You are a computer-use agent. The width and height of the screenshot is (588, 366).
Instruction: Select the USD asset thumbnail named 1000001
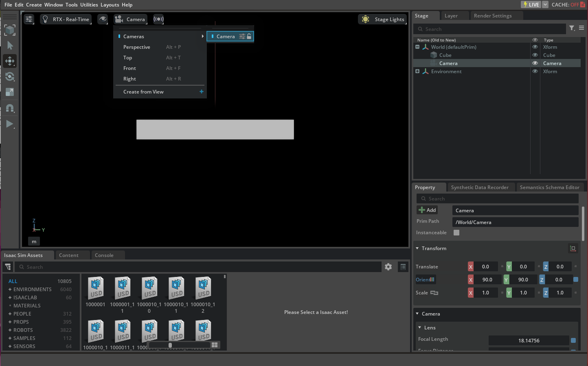tap(95, 289)
